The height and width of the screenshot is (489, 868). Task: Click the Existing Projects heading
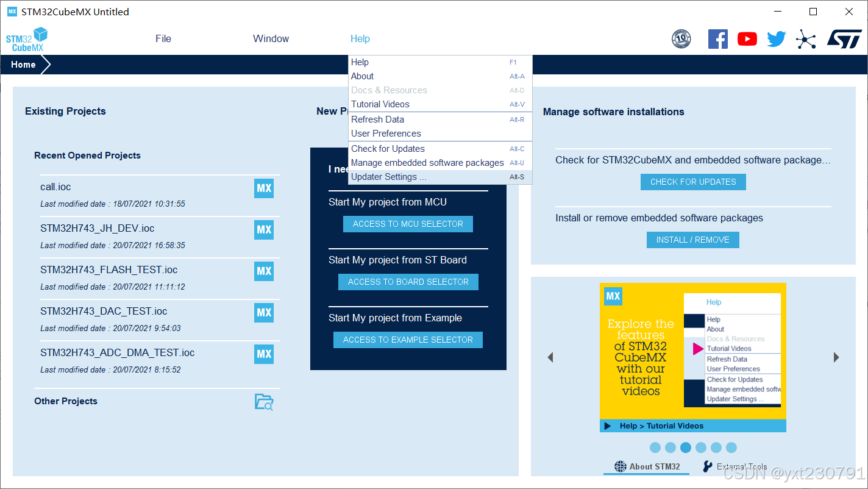[65, 111]
